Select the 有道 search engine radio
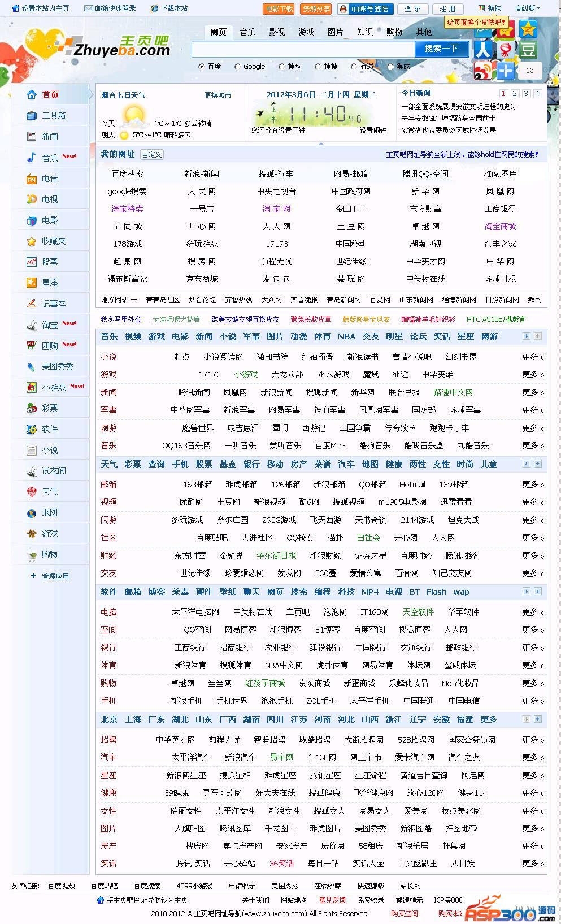 354,67
